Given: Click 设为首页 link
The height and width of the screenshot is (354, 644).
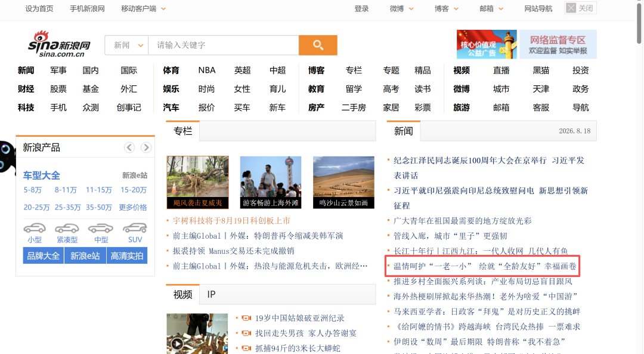Looking at the screenshot, I should click(39, 8).
